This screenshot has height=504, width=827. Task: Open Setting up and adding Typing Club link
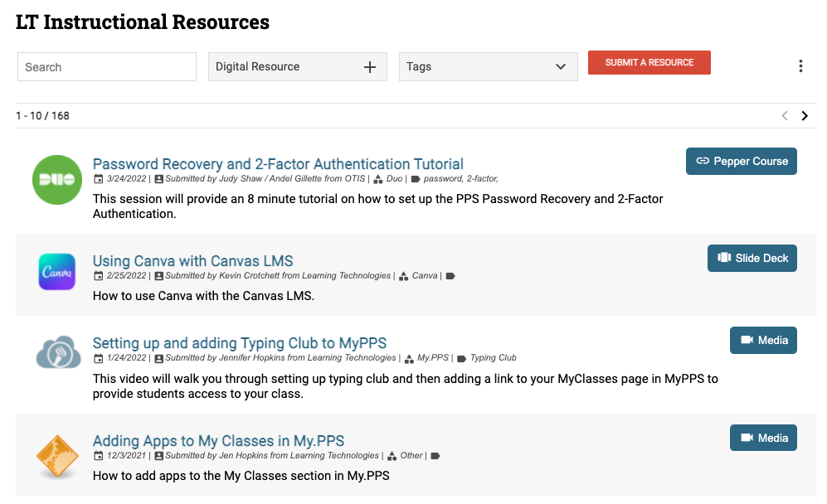[x=239, y=343]
